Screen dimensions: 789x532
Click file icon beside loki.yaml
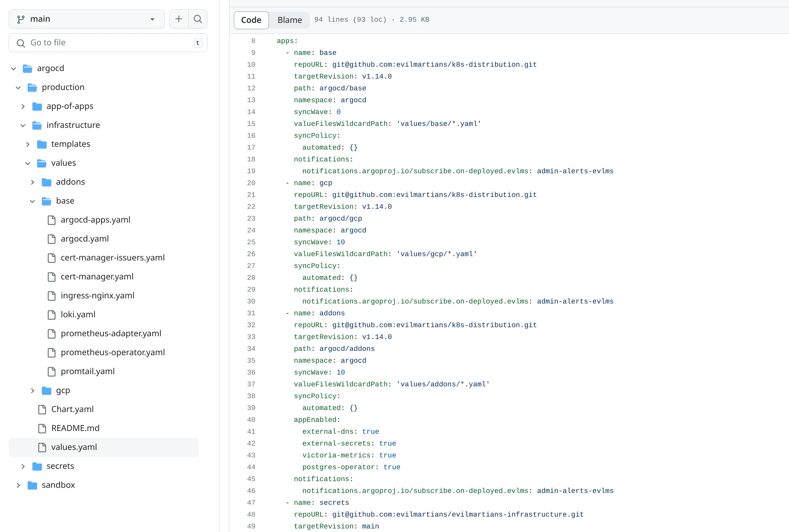(x=51, y=315)
